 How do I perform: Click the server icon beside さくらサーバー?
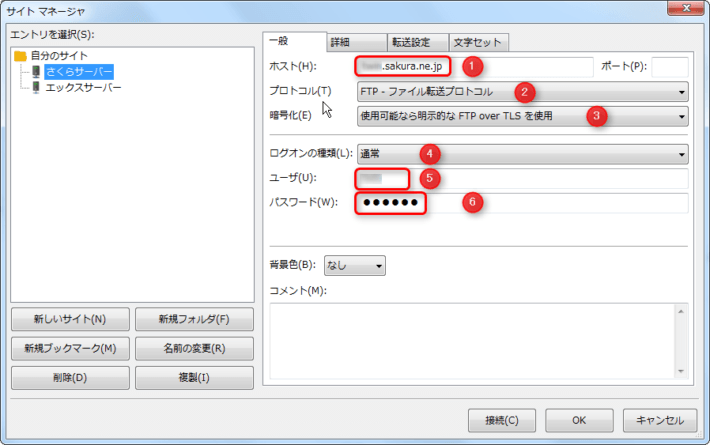coord(36,72)
